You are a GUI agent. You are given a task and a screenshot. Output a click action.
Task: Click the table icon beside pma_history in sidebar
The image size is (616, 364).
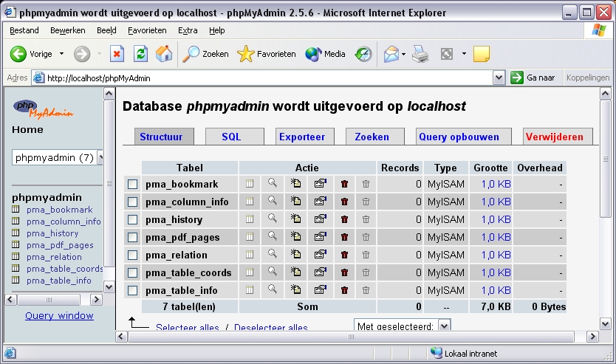pos(16,233)
